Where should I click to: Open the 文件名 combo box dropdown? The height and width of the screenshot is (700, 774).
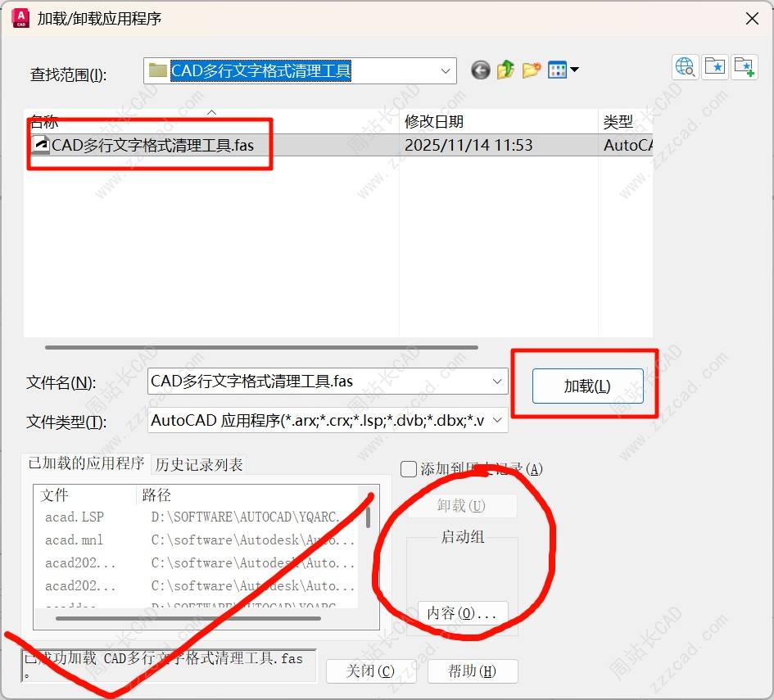[x=497, y=382]
